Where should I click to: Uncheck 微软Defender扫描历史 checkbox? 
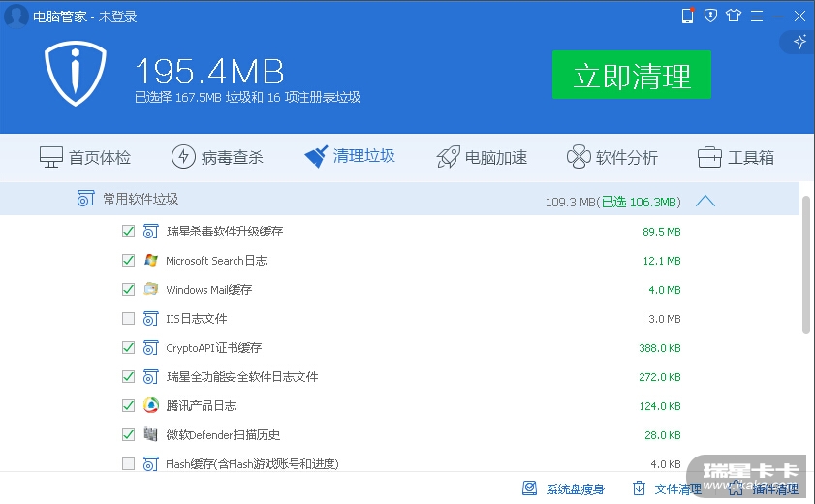click(x=128, y=435)
